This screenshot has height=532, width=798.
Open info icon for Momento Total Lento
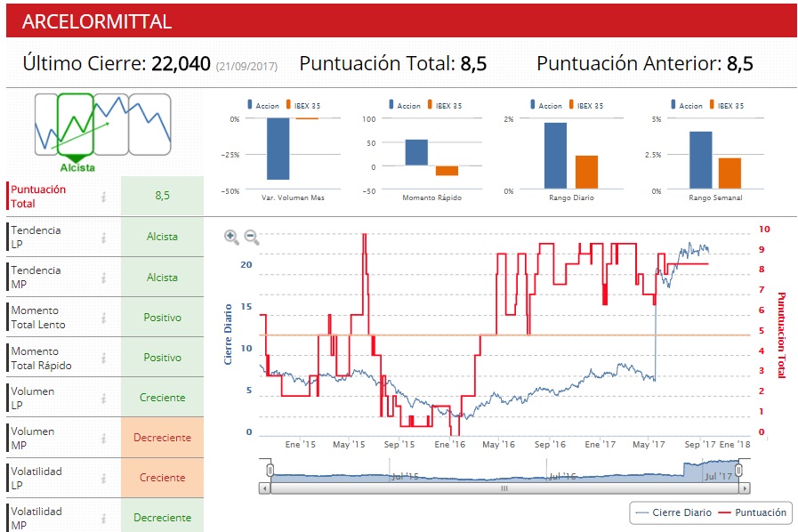click(104, 318)
